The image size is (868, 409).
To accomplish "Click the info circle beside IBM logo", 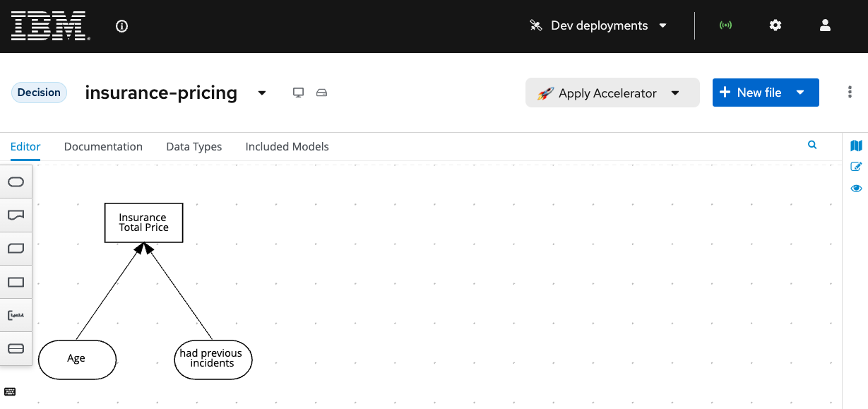I will click(x=121, y=26).
